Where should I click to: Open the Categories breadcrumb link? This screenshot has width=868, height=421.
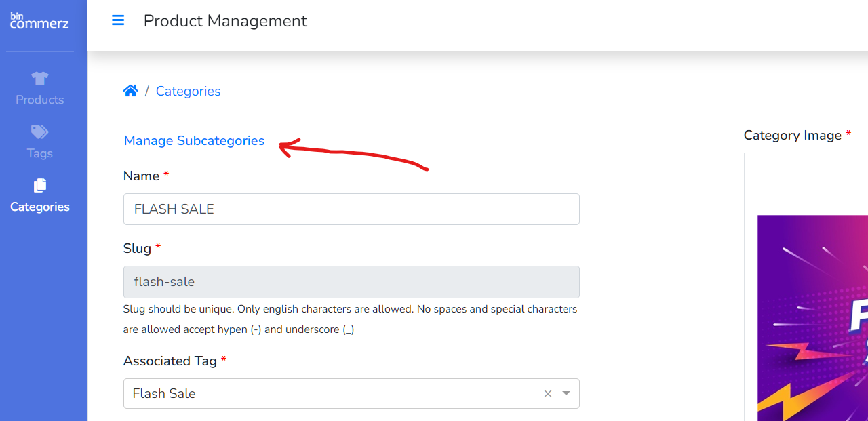pyautogui.click(x=188, y=91)
